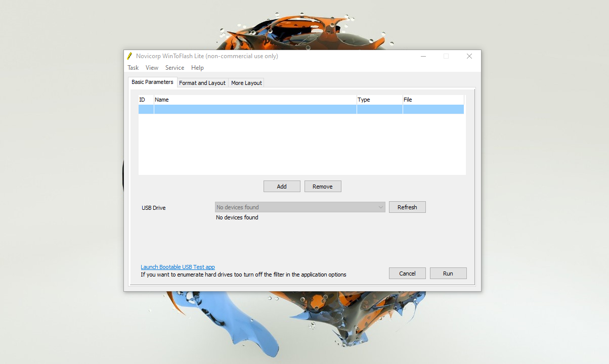
Task: Click the Cancel button
Action: (407, 274)
